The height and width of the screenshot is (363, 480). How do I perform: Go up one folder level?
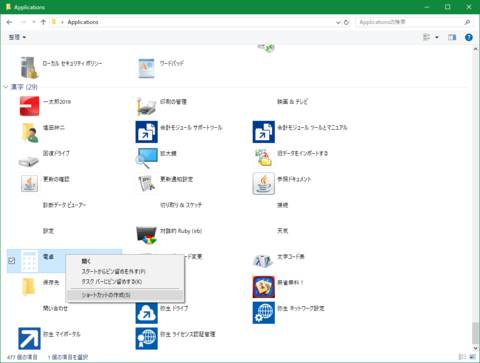(43, 22)
